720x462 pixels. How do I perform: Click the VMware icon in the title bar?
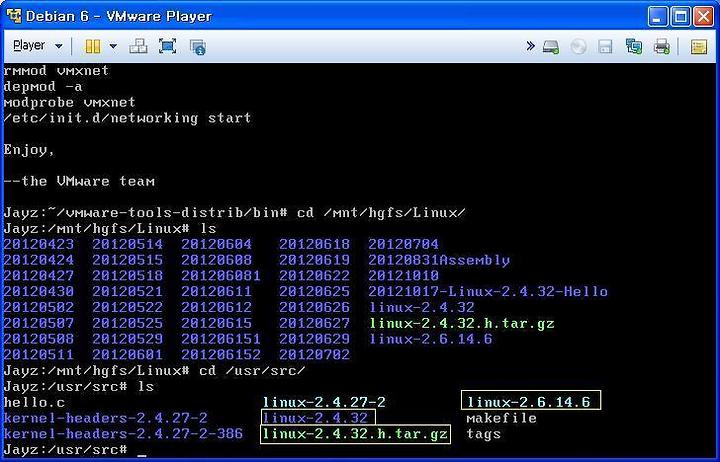click(x=14, y=16)
